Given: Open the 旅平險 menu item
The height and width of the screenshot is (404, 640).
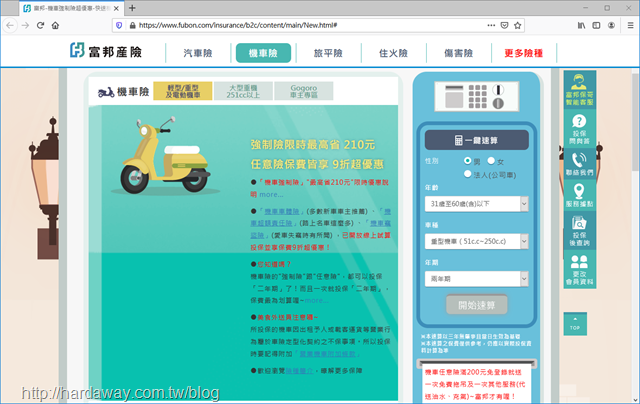Looking at the screenshot, I should [328, 53].
